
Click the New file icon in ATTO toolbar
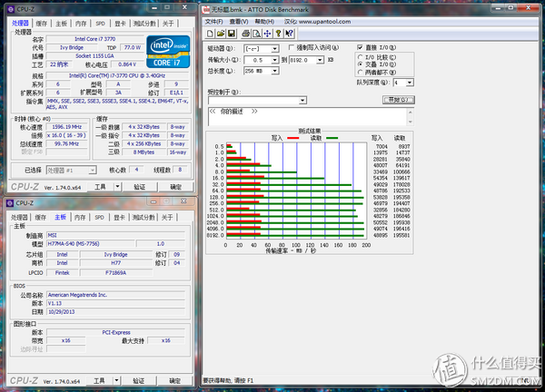[210, 34]
